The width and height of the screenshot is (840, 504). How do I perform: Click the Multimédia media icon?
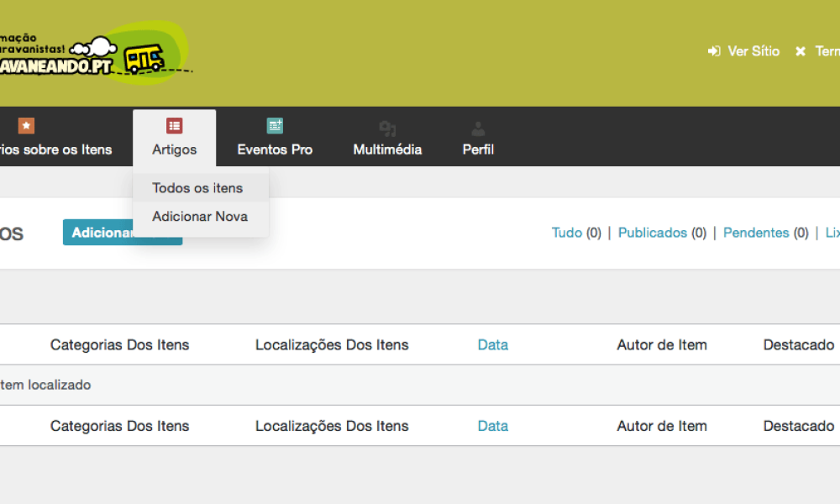pos(387,129)
